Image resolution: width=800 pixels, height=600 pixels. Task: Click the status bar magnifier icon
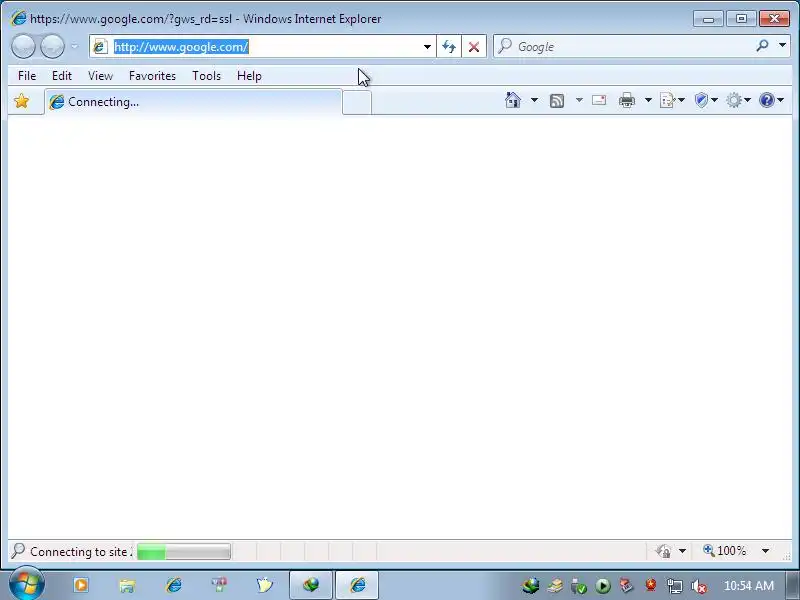[18, 551]
